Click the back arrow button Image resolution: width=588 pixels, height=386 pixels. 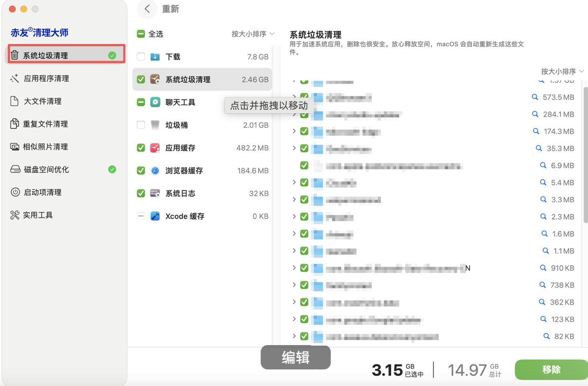(x=147, y=9)
